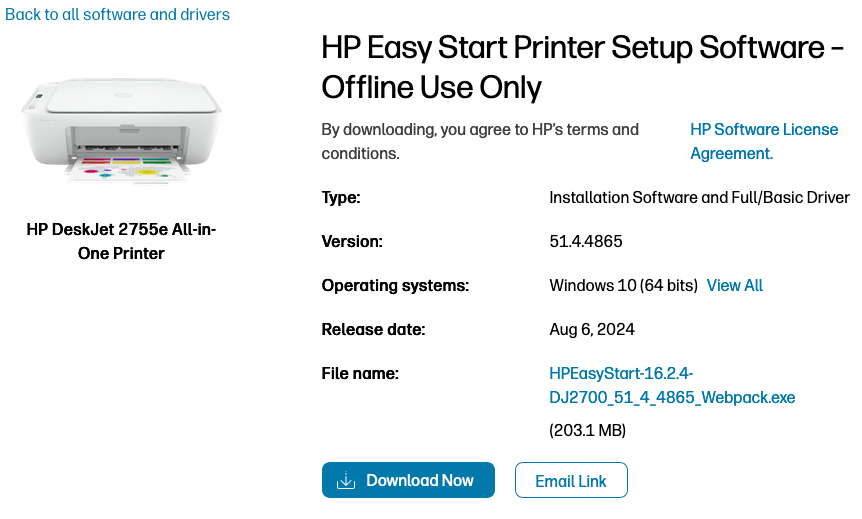862x519 pixels.
Task: Open the HP Software License Agreement
Action: [763, 142]
